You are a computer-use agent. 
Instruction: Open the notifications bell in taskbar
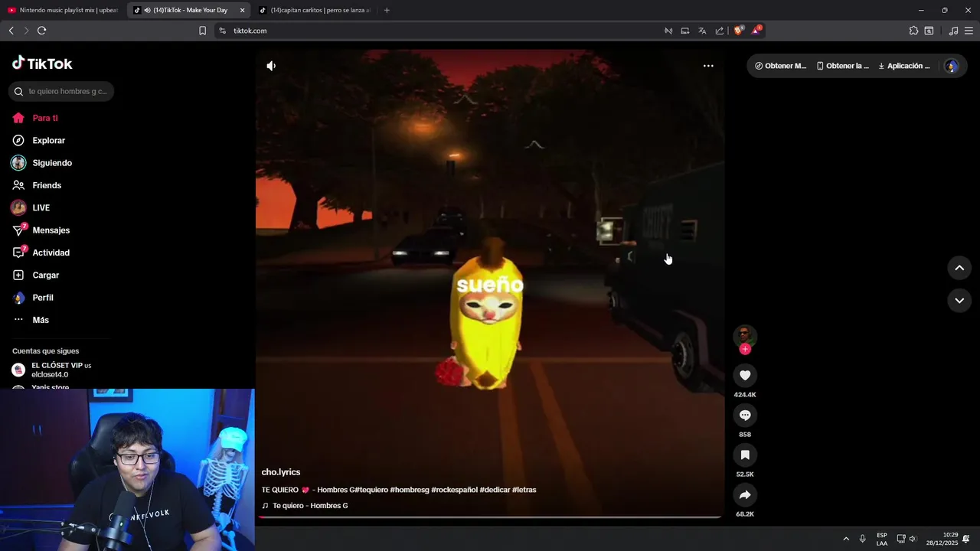[966, 539]
